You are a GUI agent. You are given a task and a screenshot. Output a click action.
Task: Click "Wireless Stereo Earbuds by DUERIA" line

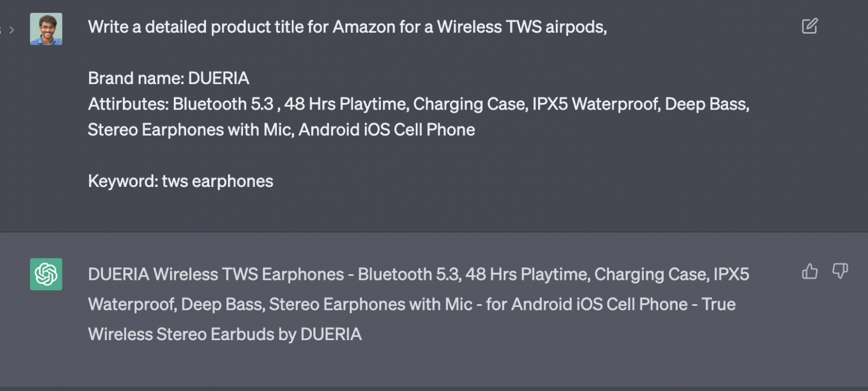pyautogui.click(x=225, y=334)
